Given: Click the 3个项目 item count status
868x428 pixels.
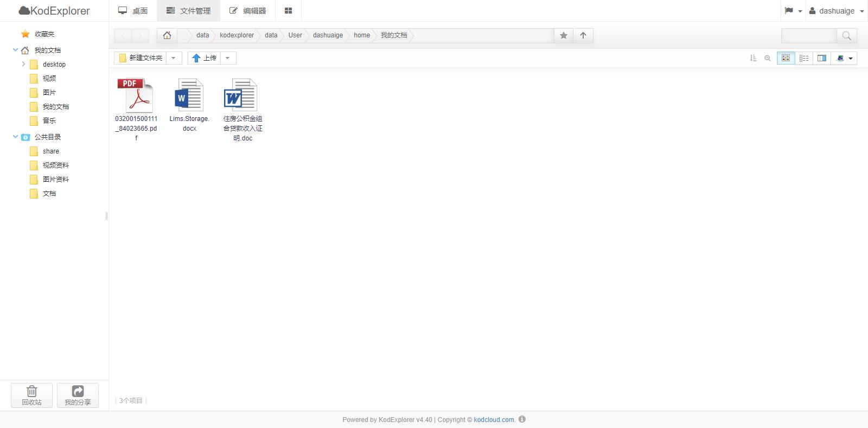Looking at the screenshot, I should (131, 401).
